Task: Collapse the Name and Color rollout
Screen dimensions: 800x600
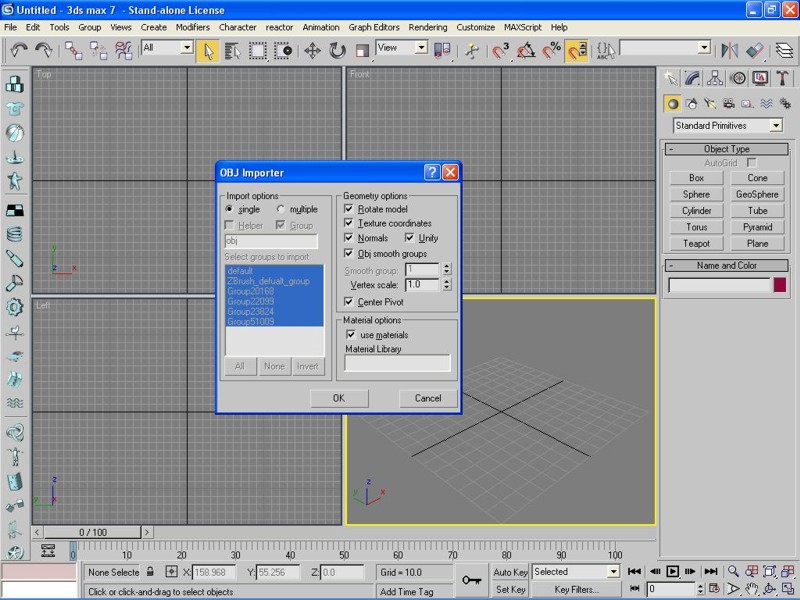Action: 727,265
